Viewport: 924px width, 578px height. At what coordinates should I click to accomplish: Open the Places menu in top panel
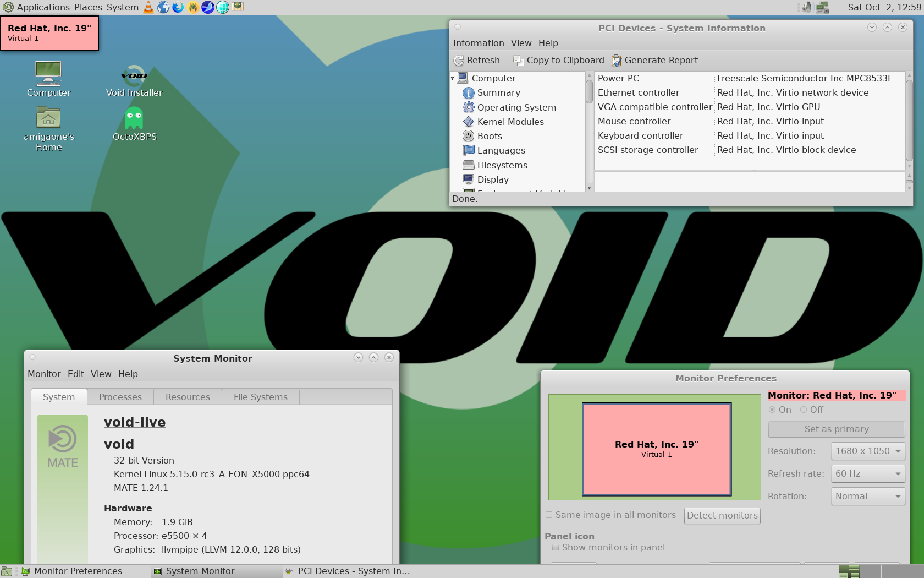(88, 7)
